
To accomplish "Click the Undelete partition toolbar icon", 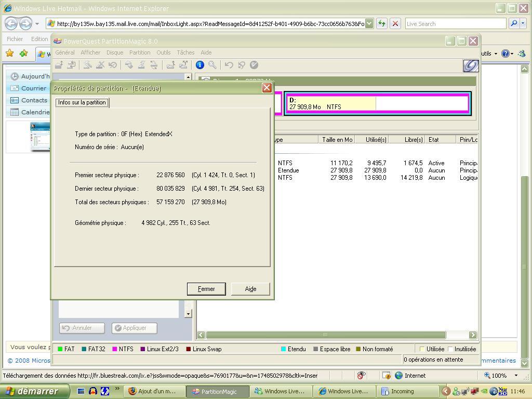I will click(113, 65).
